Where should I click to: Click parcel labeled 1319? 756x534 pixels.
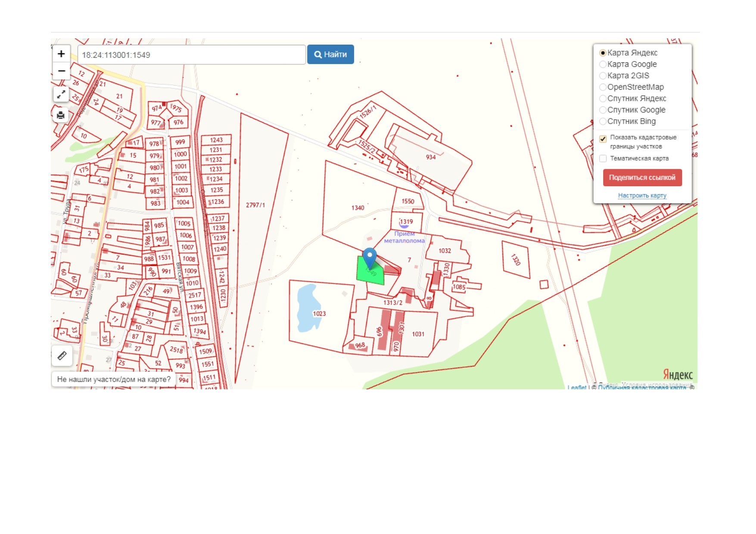click(x=406, y=221)
